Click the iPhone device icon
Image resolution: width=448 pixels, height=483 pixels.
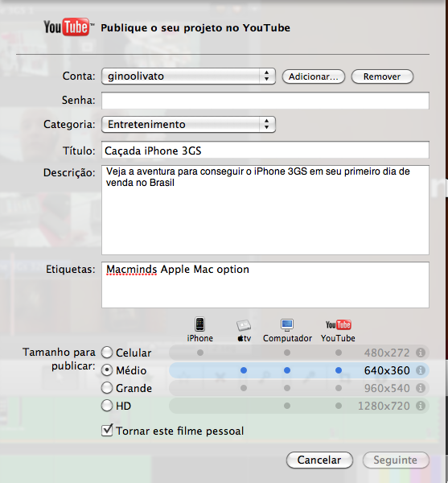click(199, 324)
